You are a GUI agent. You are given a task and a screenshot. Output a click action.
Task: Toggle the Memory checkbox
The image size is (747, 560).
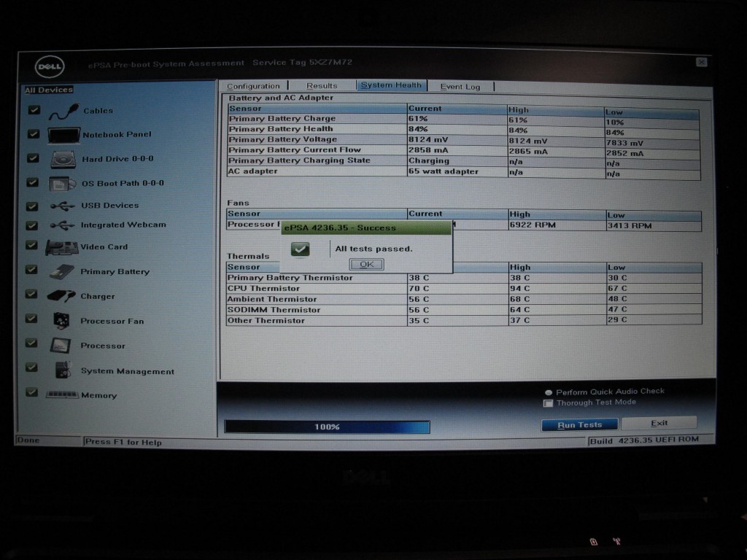(31, 392)
